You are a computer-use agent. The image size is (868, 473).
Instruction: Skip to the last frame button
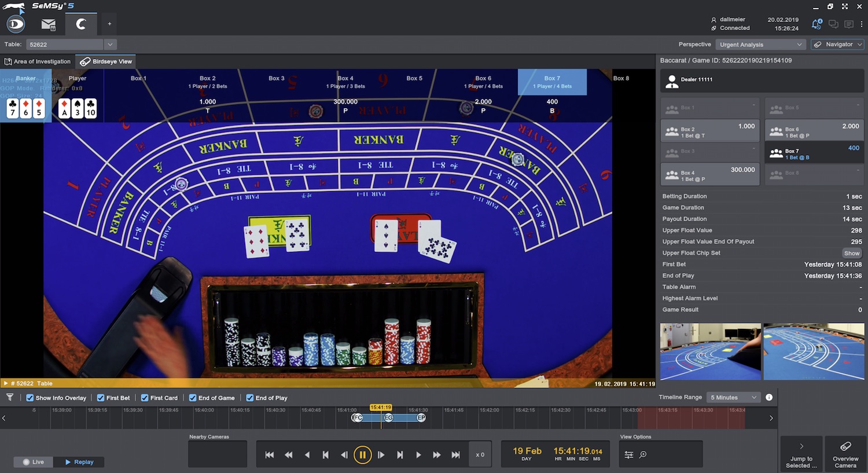[455, 455]
